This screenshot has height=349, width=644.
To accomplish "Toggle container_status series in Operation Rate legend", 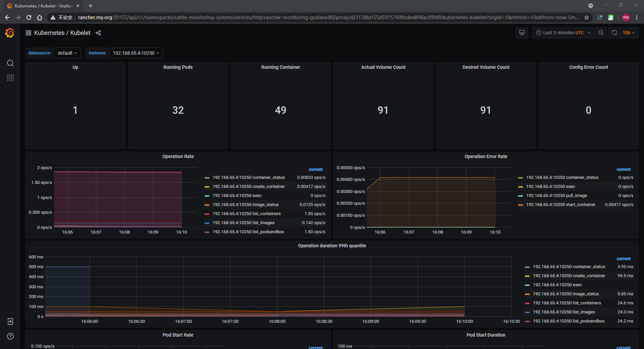I will 249,178.
